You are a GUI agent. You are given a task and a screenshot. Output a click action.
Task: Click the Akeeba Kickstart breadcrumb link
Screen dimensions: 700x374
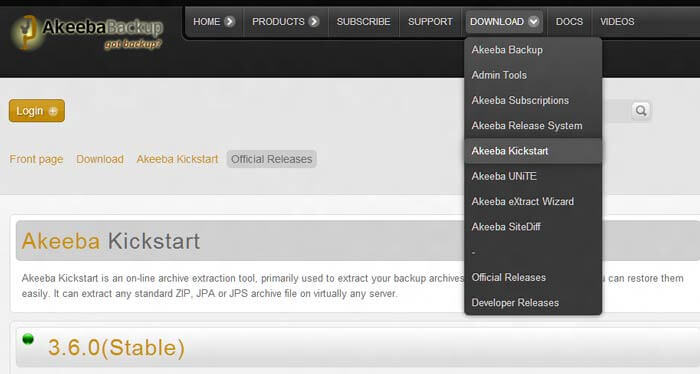(177, 159)
